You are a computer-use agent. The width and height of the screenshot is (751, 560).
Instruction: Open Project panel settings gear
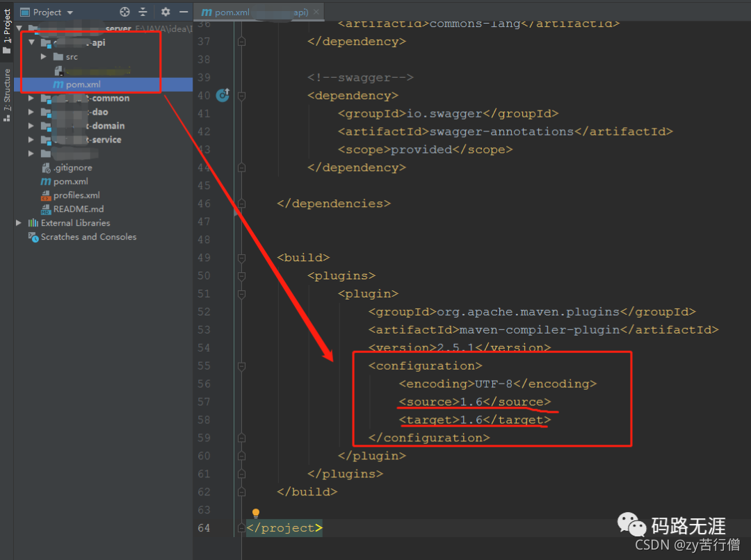click(165, 12)
